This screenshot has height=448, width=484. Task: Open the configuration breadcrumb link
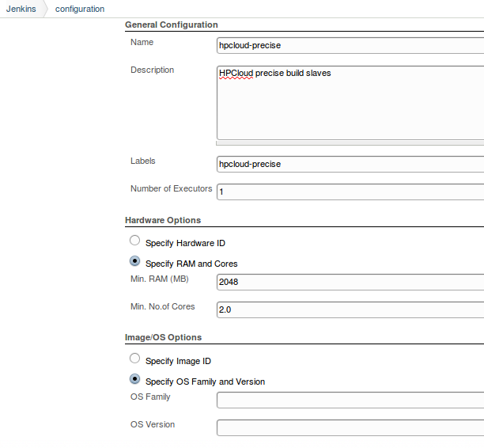tap(79, 9)
